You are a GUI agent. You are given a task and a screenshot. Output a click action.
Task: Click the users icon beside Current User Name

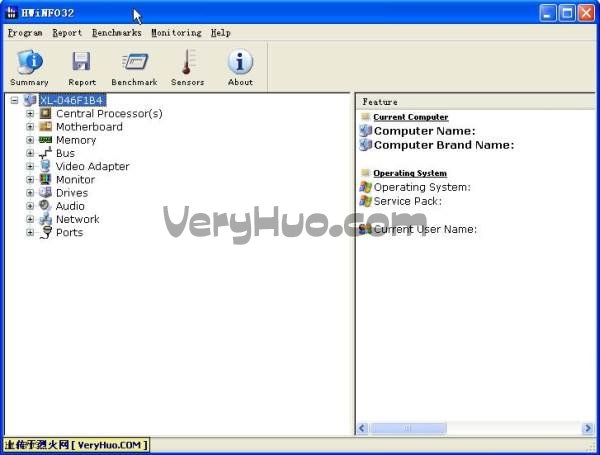(366, 229)
